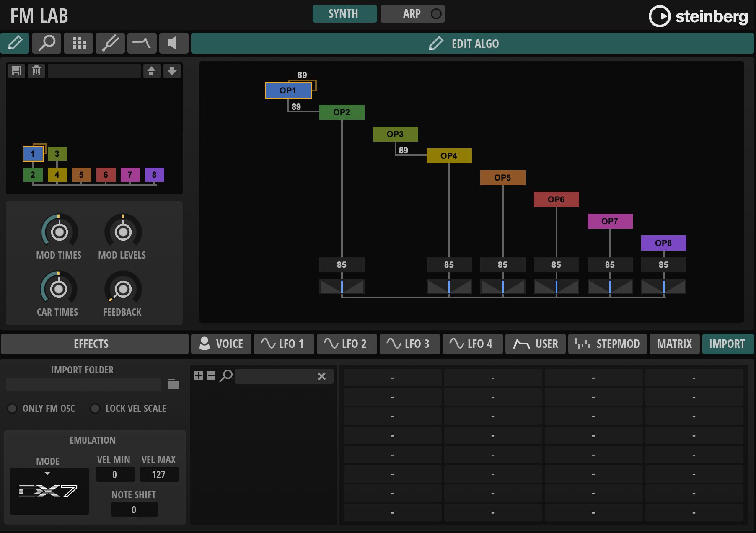
Task: Open the STEPMOD tab
Action: (x=607, y=344)
